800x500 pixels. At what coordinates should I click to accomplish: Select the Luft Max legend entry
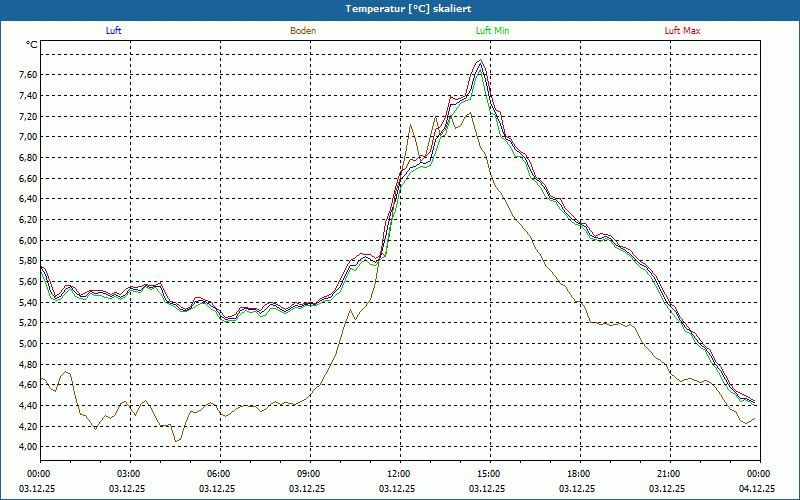tap(683, 31)
